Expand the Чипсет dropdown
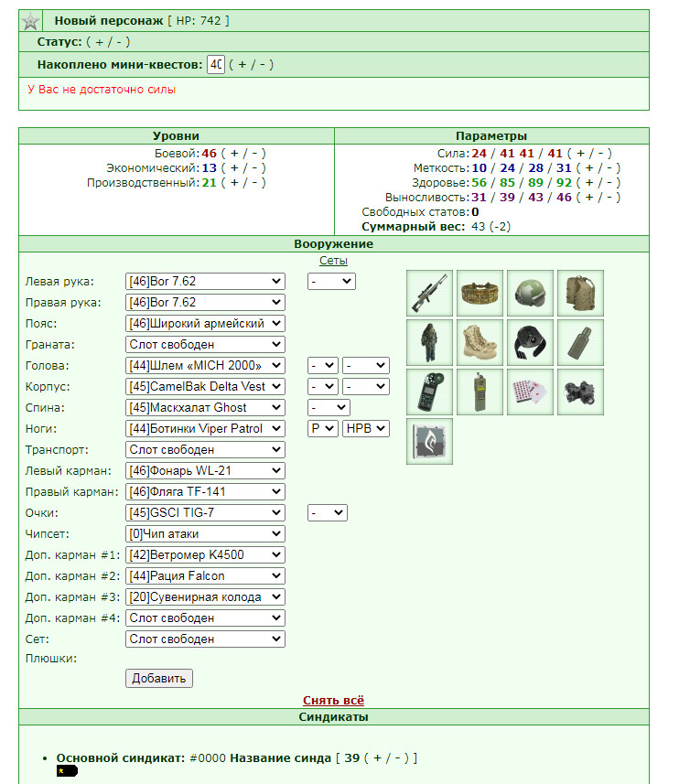The height and width of the screenshot is (784, 679). pos(205,533)
